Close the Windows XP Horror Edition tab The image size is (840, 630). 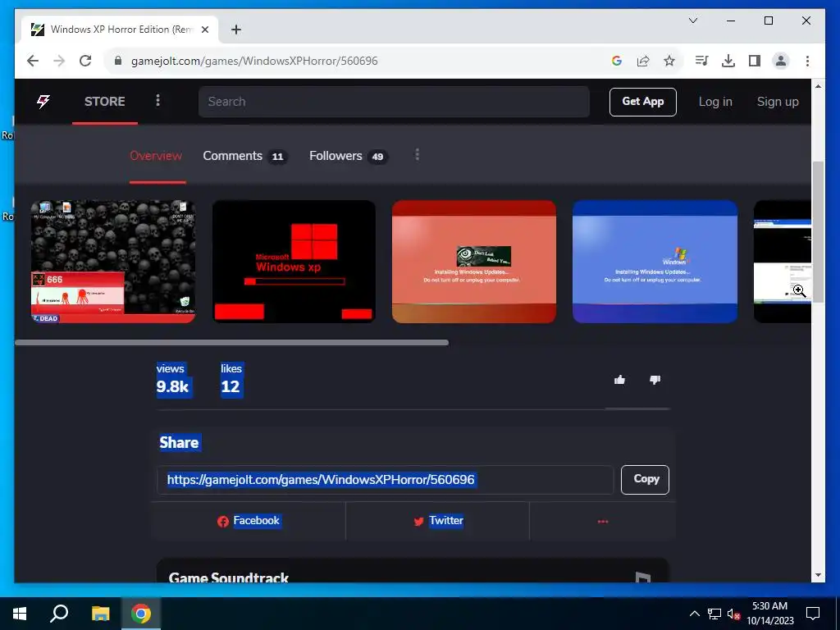(x=204, y=30)
